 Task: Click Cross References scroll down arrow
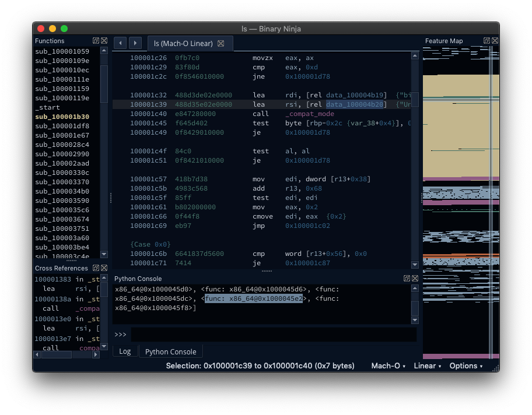pos(104,346)
